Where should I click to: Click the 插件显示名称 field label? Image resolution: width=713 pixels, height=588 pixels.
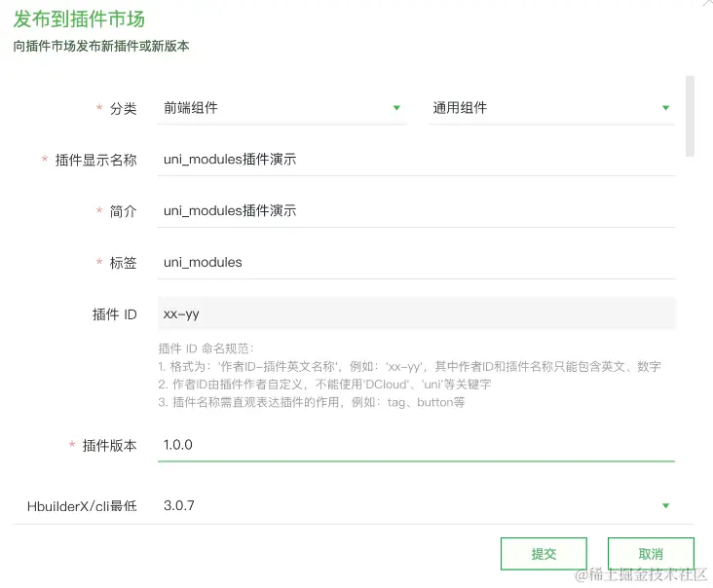point(96,160)
